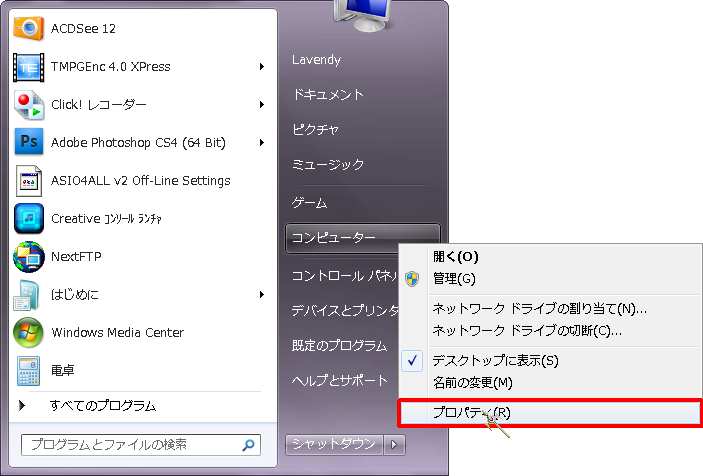Click the Windows Media Center label
The image size is (703, 476).
pyautogui.click(x=118, y=333)
